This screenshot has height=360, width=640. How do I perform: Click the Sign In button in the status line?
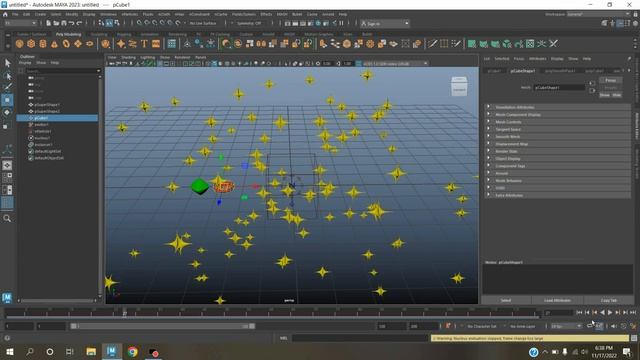(x=385, y=24)
